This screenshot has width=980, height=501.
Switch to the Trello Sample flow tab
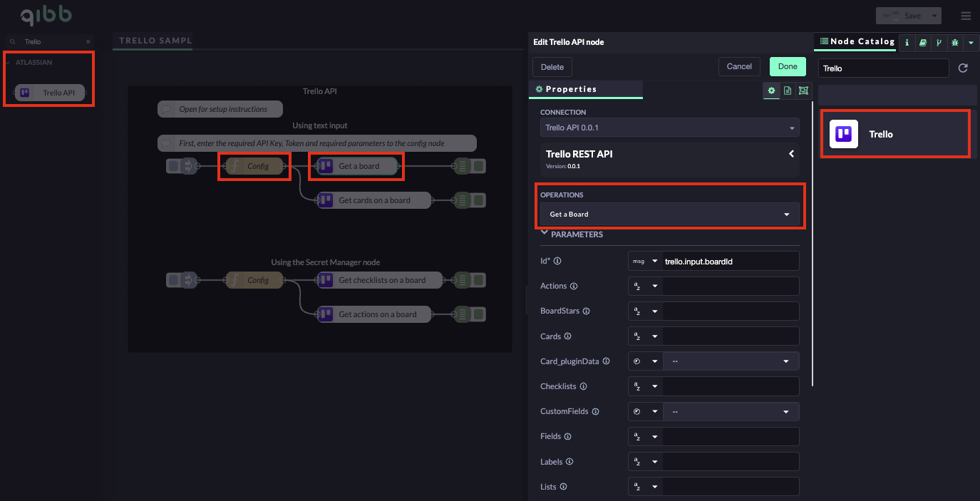tap(155, 41)
